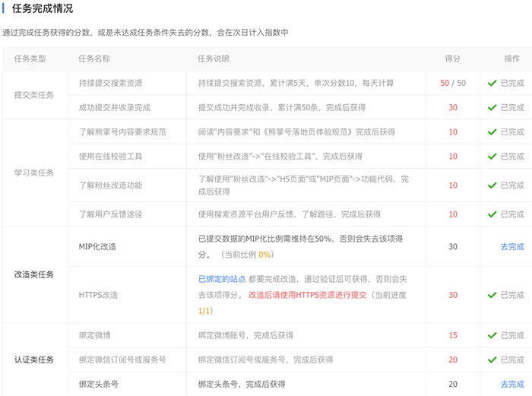Click checkmark for 绑定微信订阅号或服务号 row

(x=492, y=360)
